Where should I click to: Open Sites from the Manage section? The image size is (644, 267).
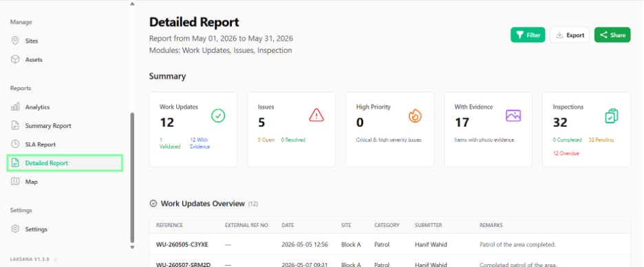[x=32, y=41]
